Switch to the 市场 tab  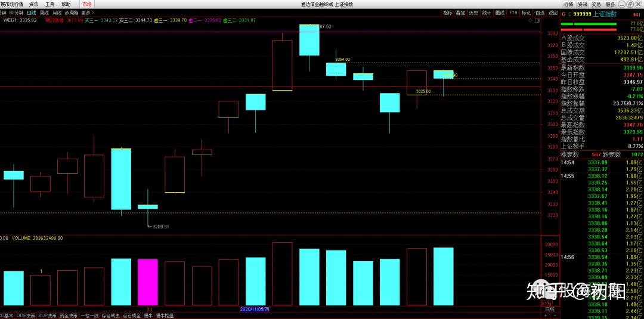87,4
